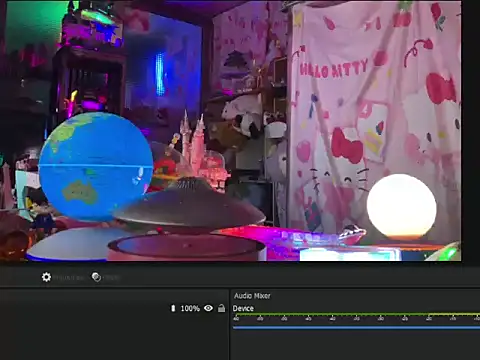Viewport: 480px width, 360px height.
Task: Open source Properties via the gear icon
Action: [x=46, y=277]
